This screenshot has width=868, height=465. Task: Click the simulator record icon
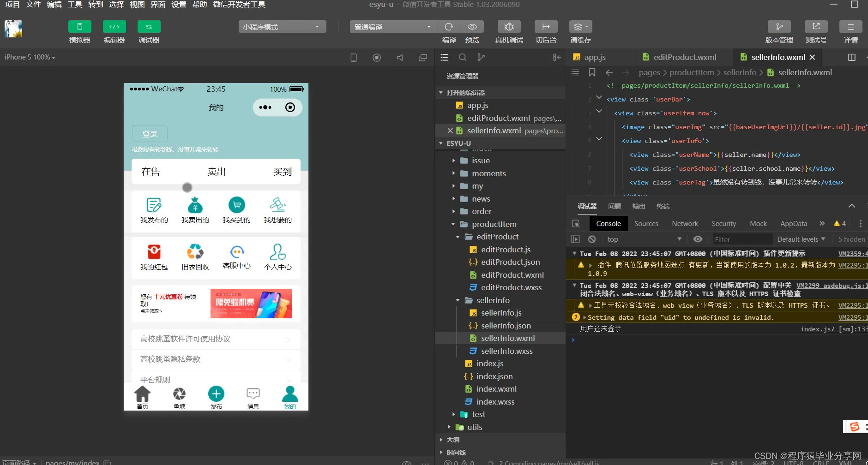(377, 58)
